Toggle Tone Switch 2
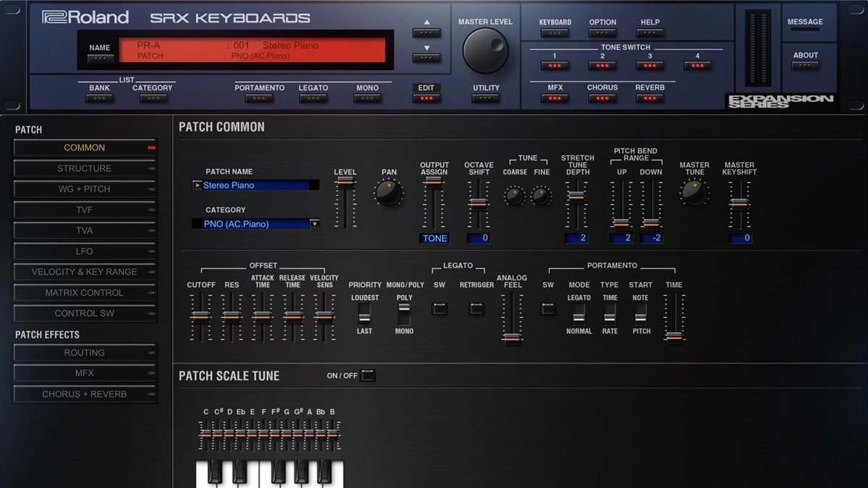 (x=603, y=66)
